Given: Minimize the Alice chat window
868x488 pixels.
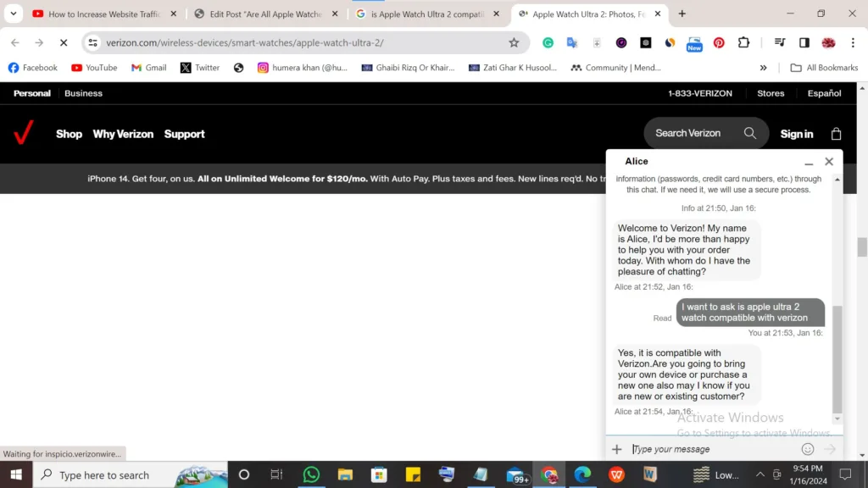Looking at the screenshot, I should tap(809, 162).
